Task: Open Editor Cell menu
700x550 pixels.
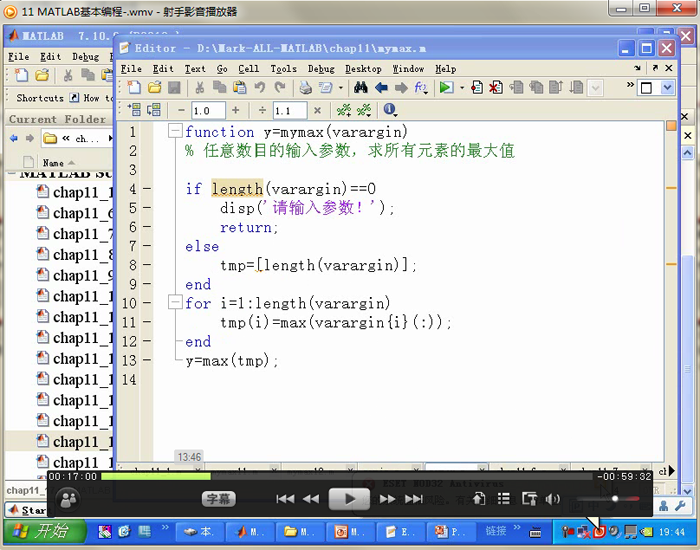Action: tap(249, 69)
